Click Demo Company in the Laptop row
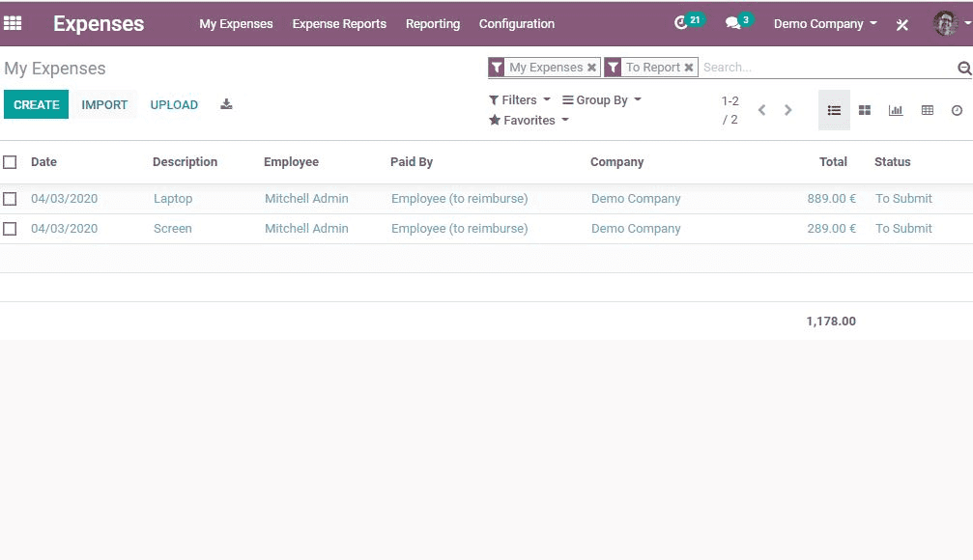Screen dimensions: 973x560 click(636, 199)
